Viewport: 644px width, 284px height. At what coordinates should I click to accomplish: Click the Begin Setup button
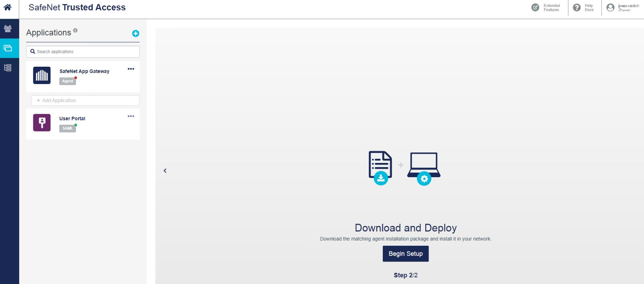(x=406, y=254)
